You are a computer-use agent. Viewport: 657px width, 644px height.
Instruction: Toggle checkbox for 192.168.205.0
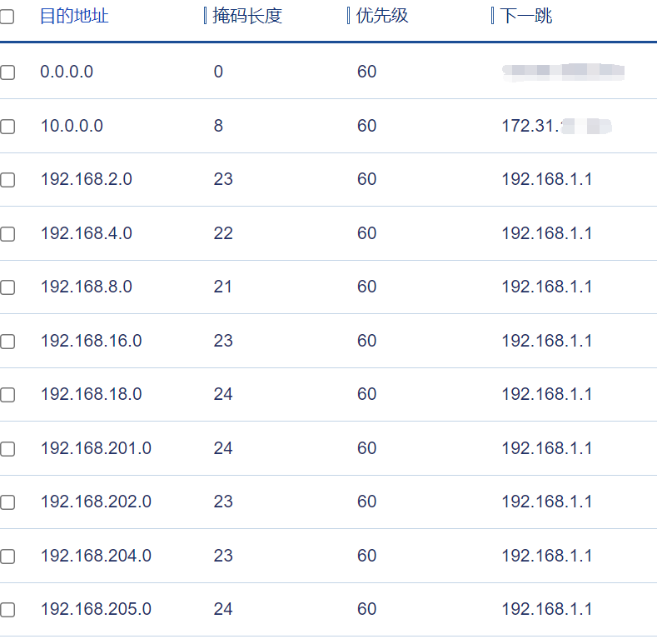[7, 610]
